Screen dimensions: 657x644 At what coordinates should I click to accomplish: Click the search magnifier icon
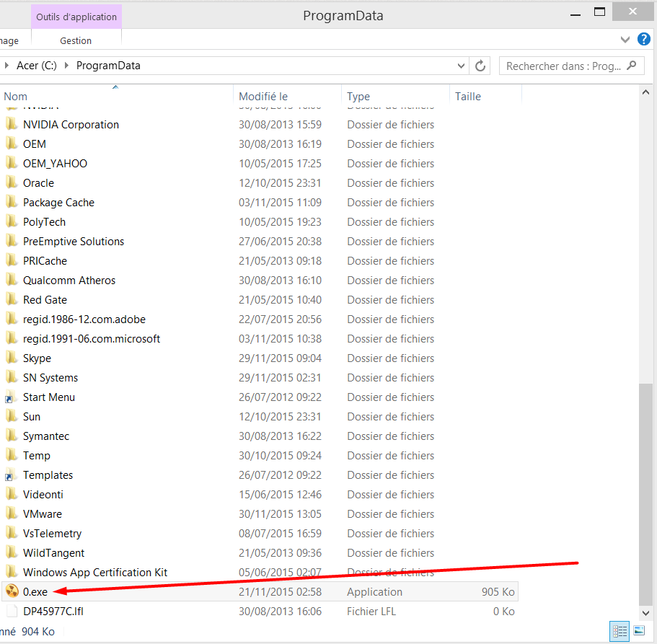(x=632, y=66)
